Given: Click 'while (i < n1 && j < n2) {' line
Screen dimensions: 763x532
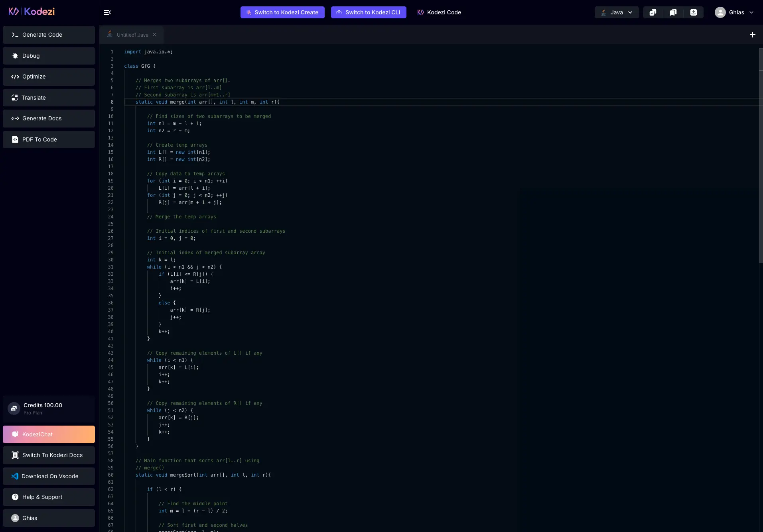Looking at the screenshot, I should (x=184, y=267).
